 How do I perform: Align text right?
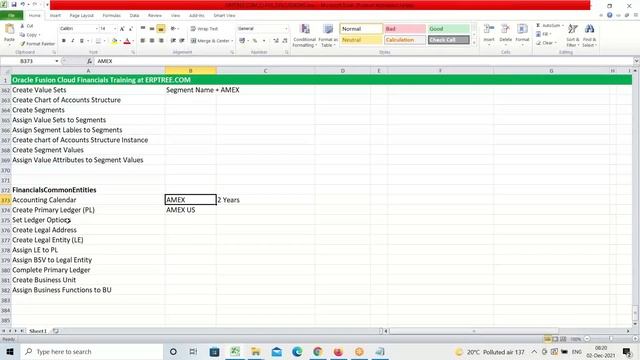click(161, 41)
